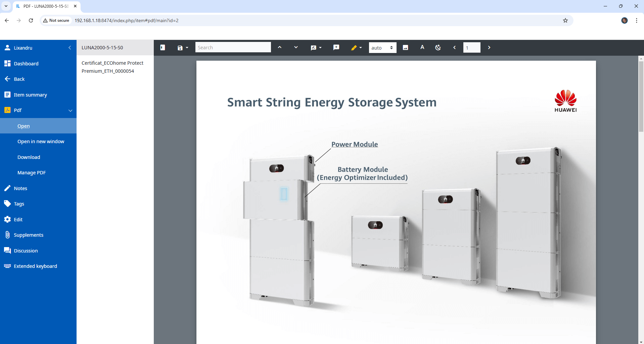Go Back from the sidebar

[38, 79]
